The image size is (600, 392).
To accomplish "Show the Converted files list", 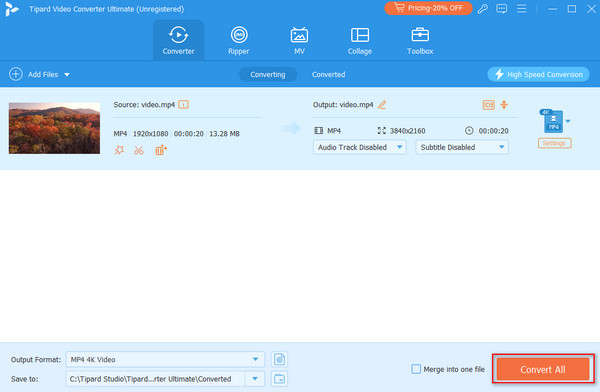I will click(x=328, y=74).
